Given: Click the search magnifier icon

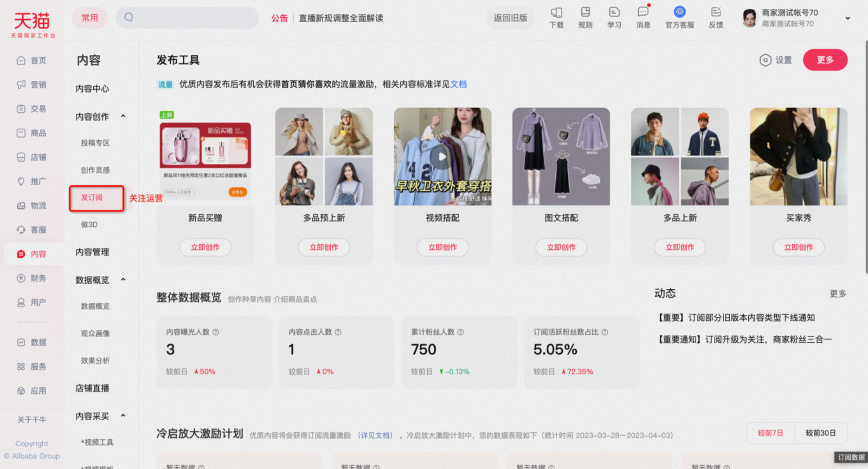Looking at the screenshot, I should [129, 18].
